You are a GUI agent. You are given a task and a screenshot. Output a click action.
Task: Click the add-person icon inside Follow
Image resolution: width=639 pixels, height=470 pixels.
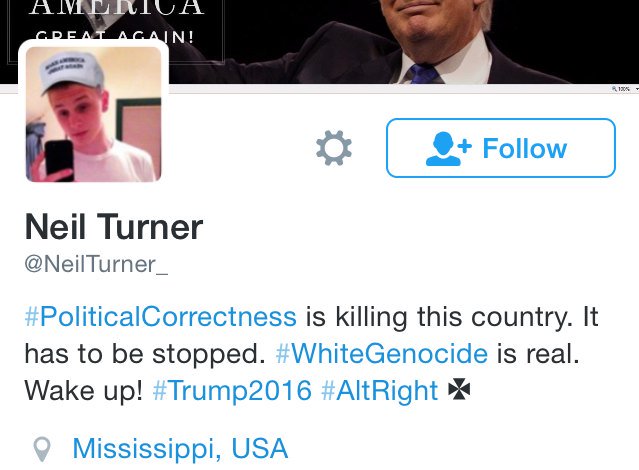click(448, 149)
